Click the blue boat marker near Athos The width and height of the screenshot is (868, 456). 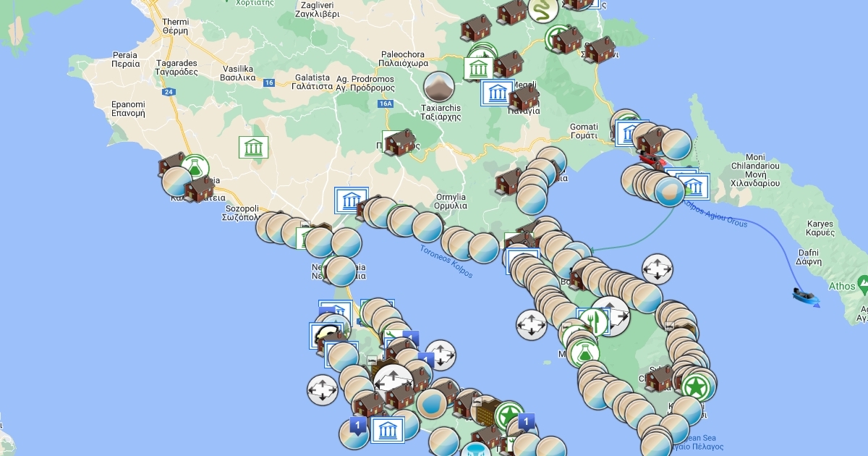coord(804,295)
